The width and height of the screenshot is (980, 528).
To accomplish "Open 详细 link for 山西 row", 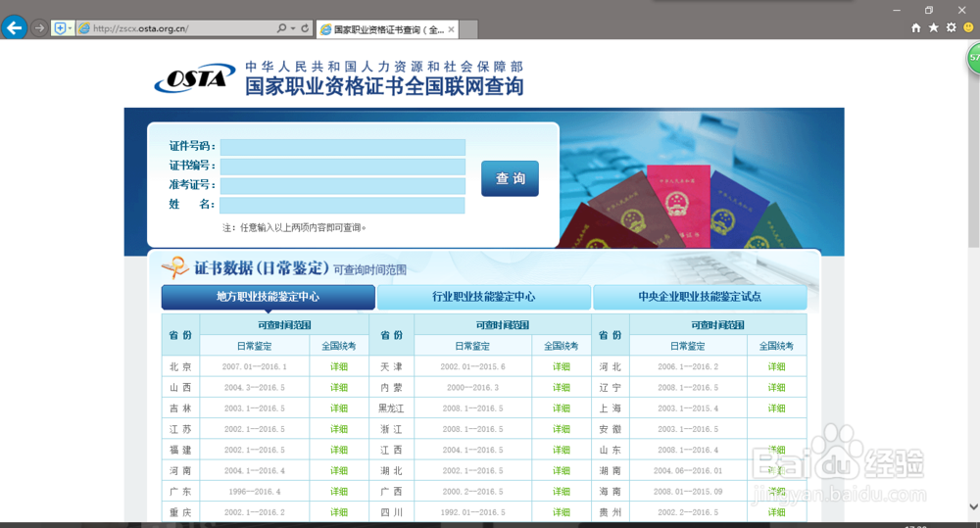I will pos(339,387).
